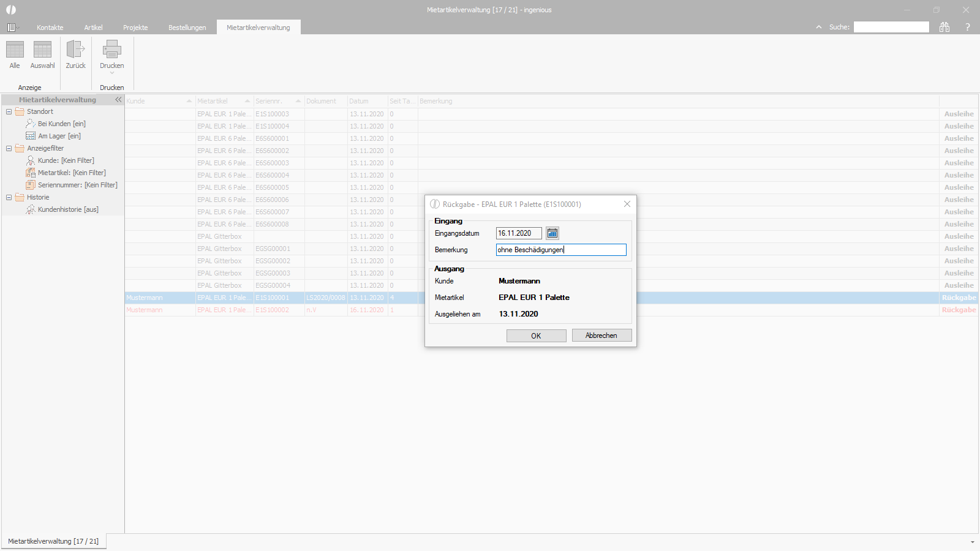Switch to the Kontakte tab
This screenshot has width=980, height=551.
click(50, 28)
